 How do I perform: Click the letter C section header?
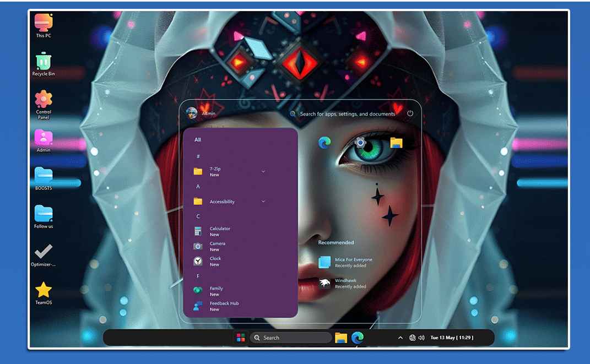(x=198, y=216)
